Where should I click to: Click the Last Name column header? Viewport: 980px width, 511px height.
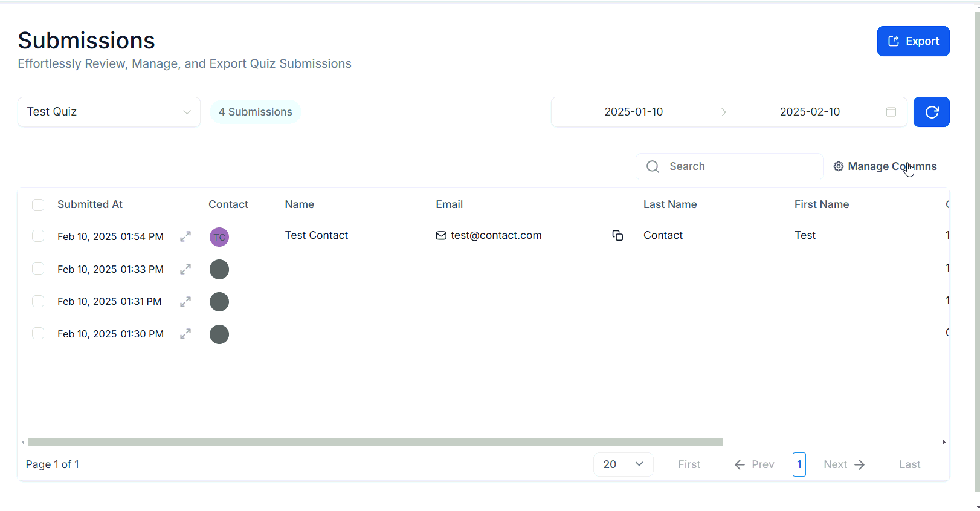pos(670,204)
